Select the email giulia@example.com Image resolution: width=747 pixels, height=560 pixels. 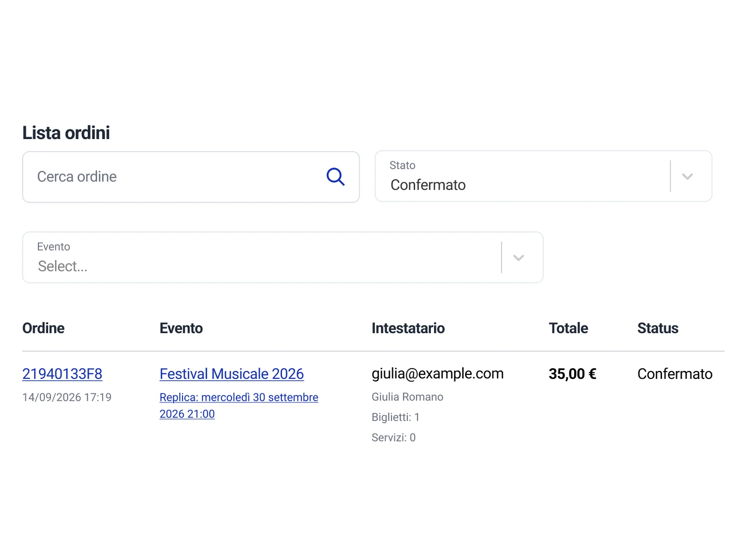437,374
